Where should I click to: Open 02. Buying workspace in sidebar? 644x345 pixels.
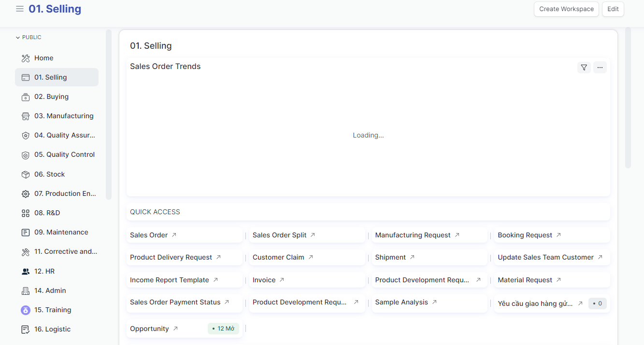point(51,97)
